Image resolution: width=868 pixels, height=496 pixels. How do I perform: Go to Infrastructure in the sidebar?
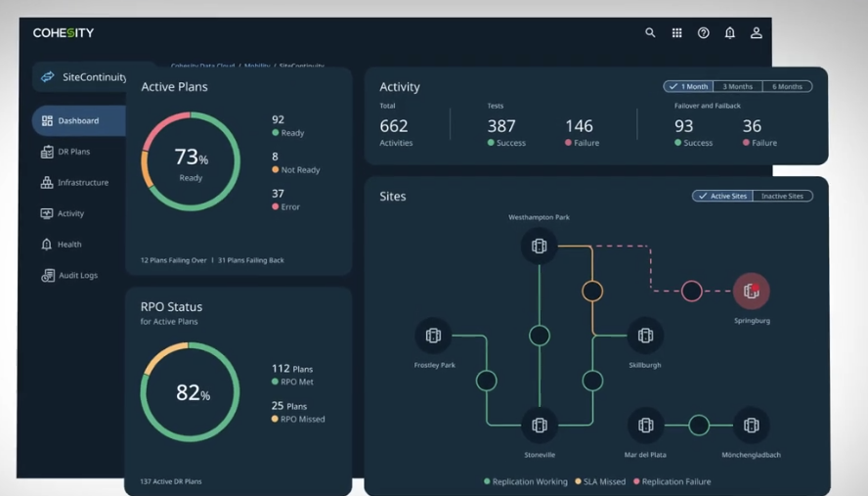click(x=82, y=183)
